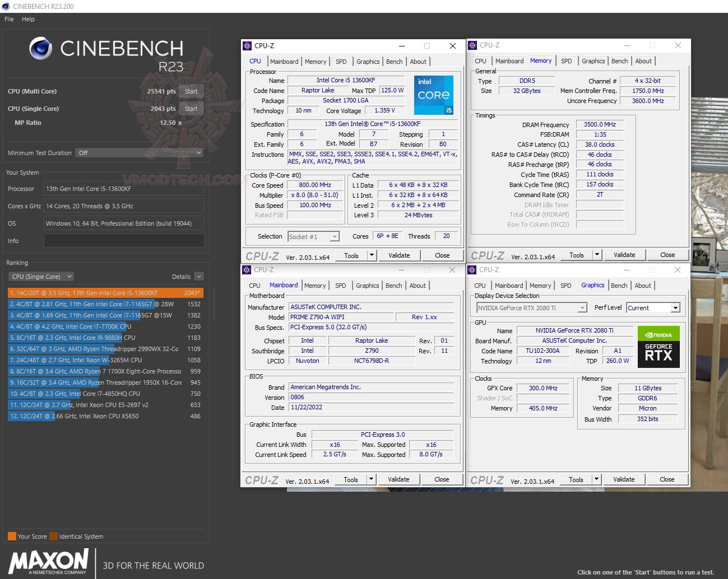This screenshot has width=728, height=579.
Task: Open the About tab in CPU-Z's Processor window
Action: click(418, 62)
